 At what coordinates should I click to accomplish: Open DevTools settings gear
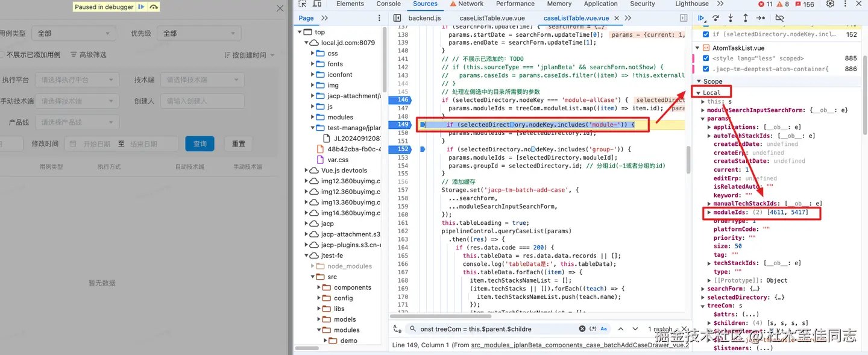pos(830,4)
